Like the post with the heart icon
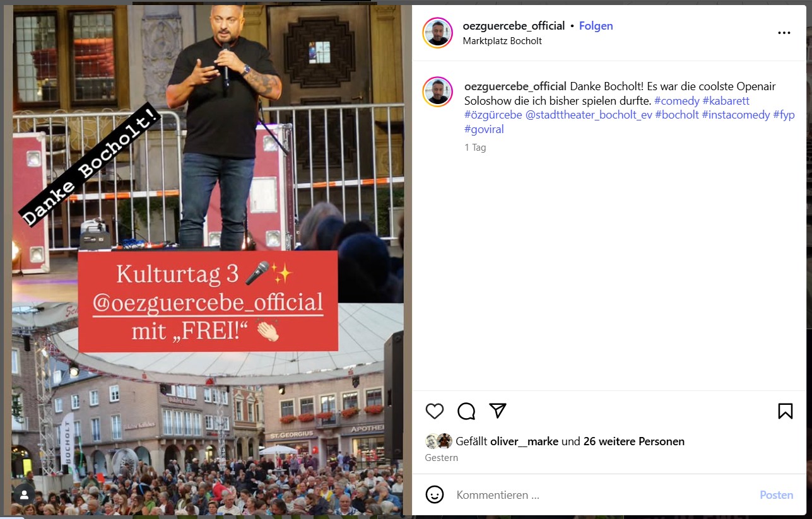This screenshot has height=519, width=812. 435,411
